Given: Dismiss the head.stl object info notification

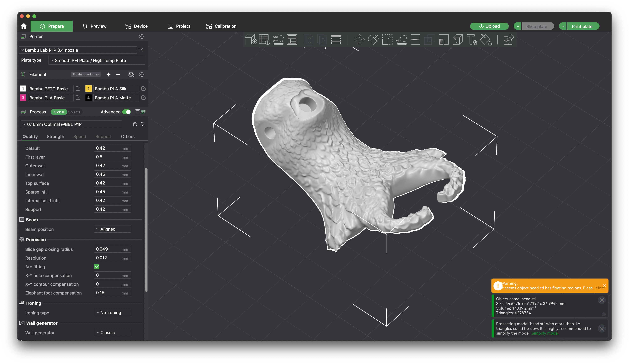Looking at the screenshot, I should tap(602, 300).
